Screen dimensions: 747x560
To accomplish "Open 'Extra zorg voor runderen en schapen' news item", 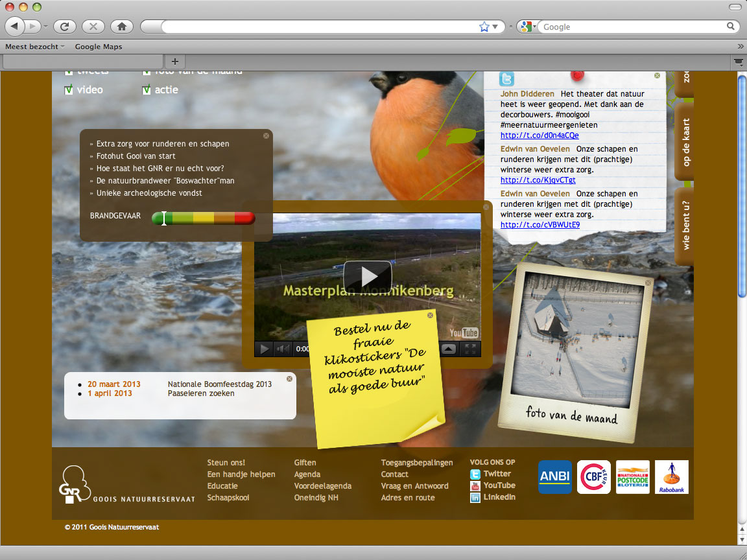I will (163, 144).
